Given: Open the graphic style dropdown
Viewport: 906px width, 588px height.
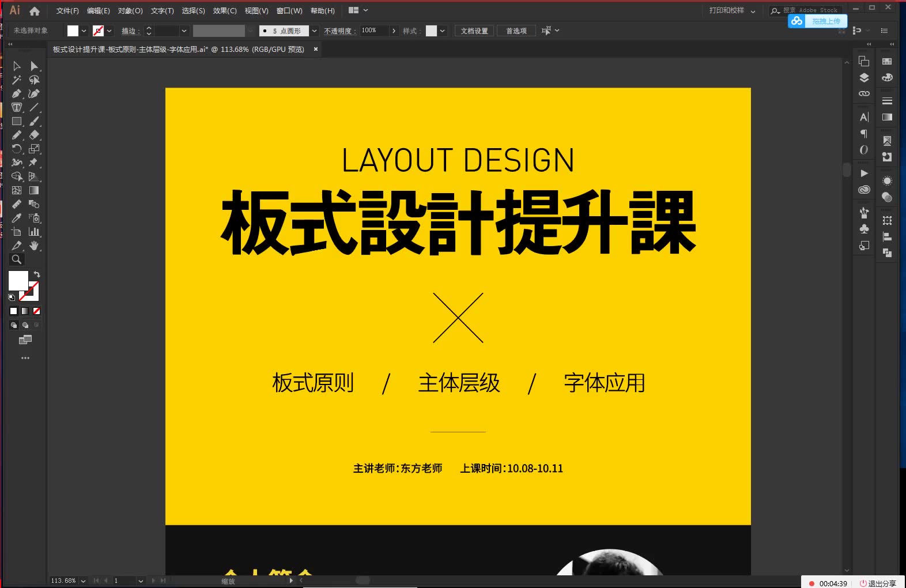Looking at the screenshot, I should [x=443, y=31].
